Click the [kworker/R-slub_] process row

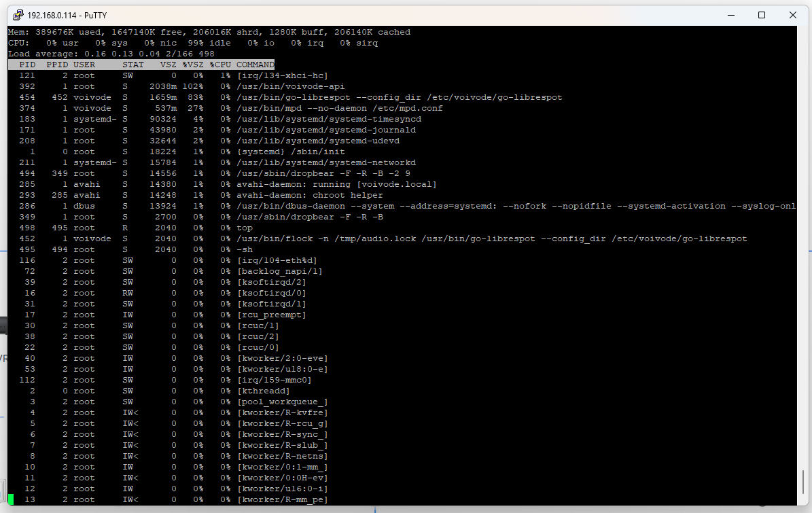pyautogui.click(x=179, y=445)
